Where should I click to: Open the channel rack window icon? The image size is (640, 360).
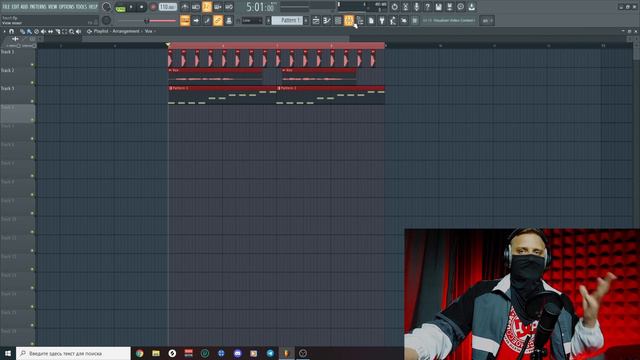338,20
